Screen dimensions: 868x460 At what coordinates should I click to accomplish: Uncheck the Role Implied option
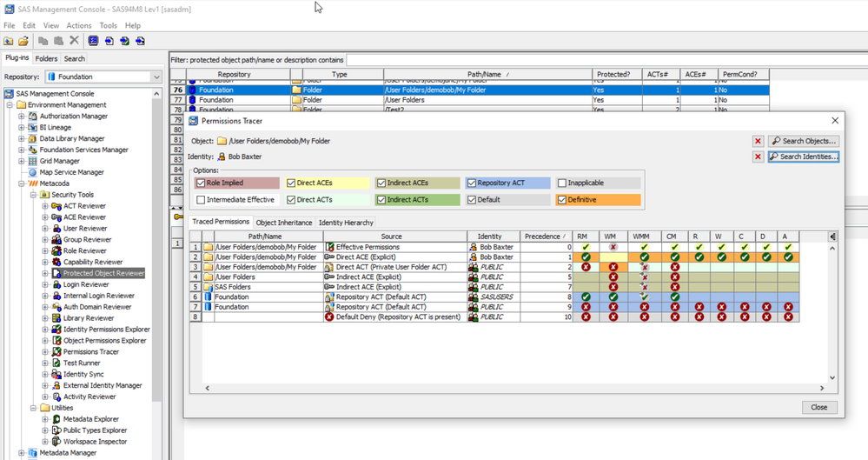202,183
